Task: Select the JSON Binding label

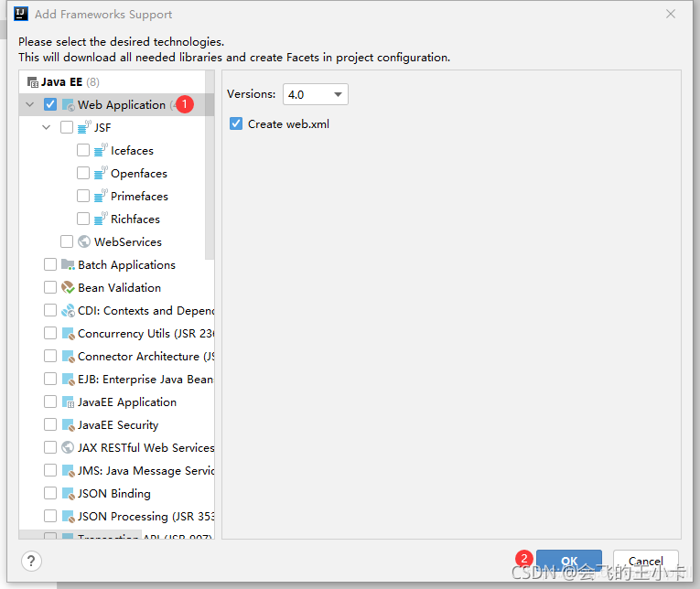Action: (x=113, y=494)
